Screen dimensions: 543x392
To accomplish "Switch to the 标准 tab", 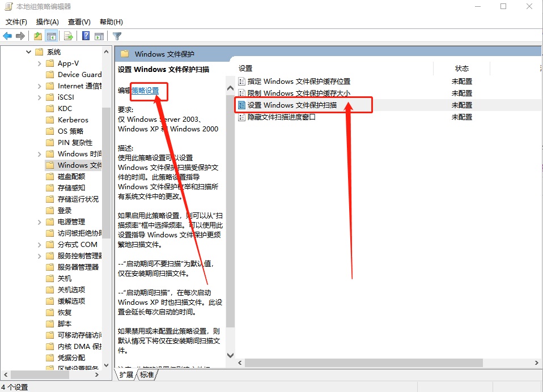I will pos(147,374).
